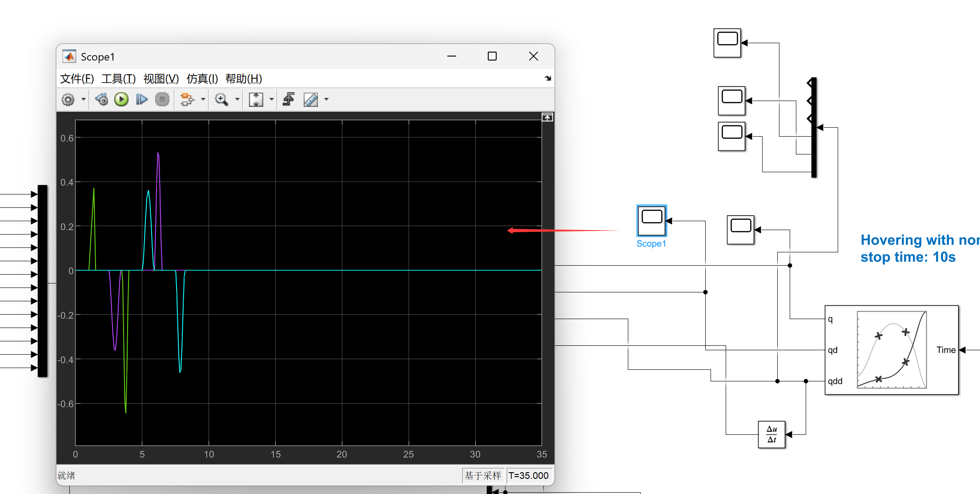
Task: Open Scope configuration properties gear
Action: 68,99
